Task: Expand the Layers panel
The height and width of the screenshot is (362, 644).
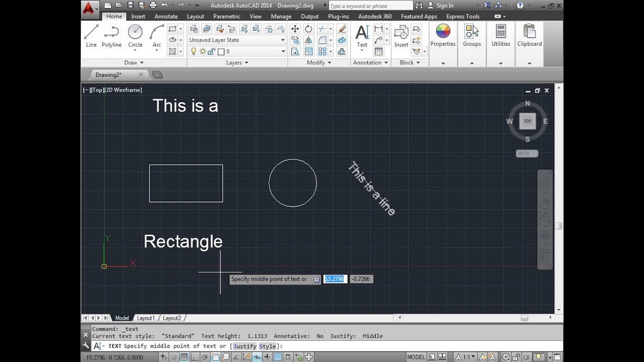Action: tap(237, 63)
